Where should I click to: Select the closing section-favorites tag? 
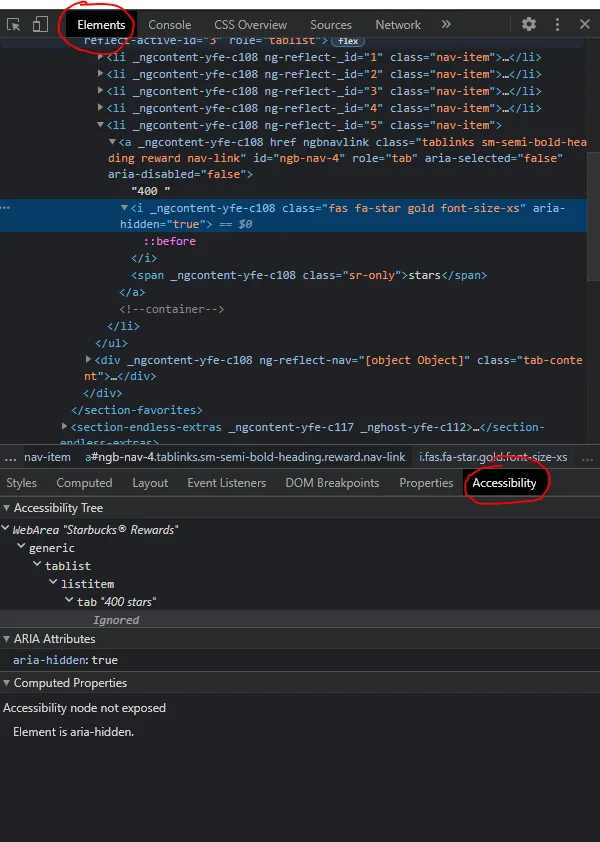137,410
